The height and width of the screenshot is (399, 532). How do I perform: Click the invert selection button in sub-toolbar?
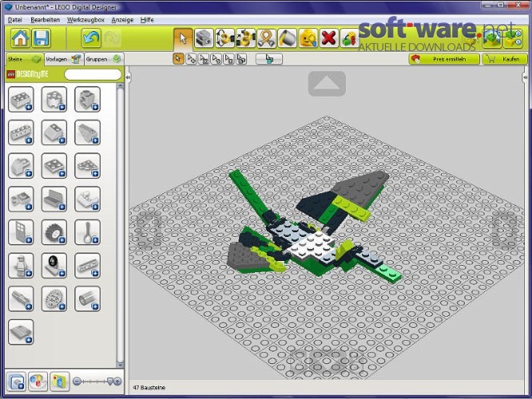269,59
